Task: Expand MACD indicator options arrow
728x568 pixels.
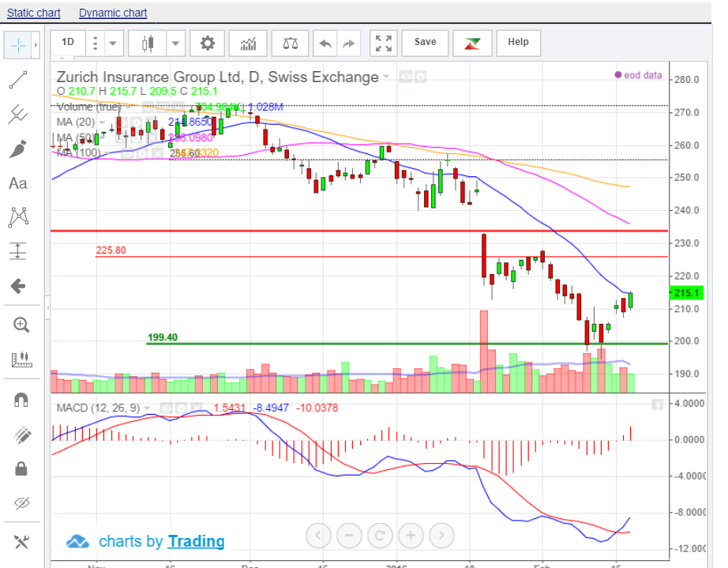Action: (x=147, y=408)
